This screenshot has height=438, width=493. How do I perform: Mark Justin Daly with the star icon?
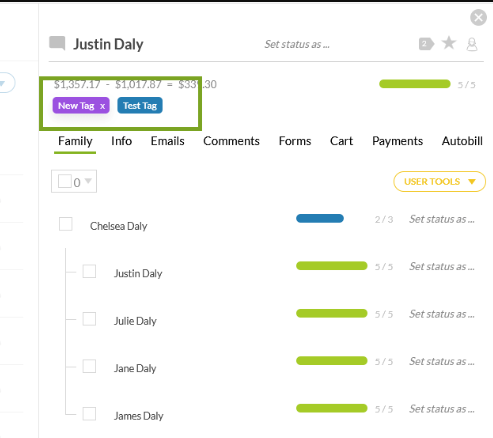(x=449, y=43)
